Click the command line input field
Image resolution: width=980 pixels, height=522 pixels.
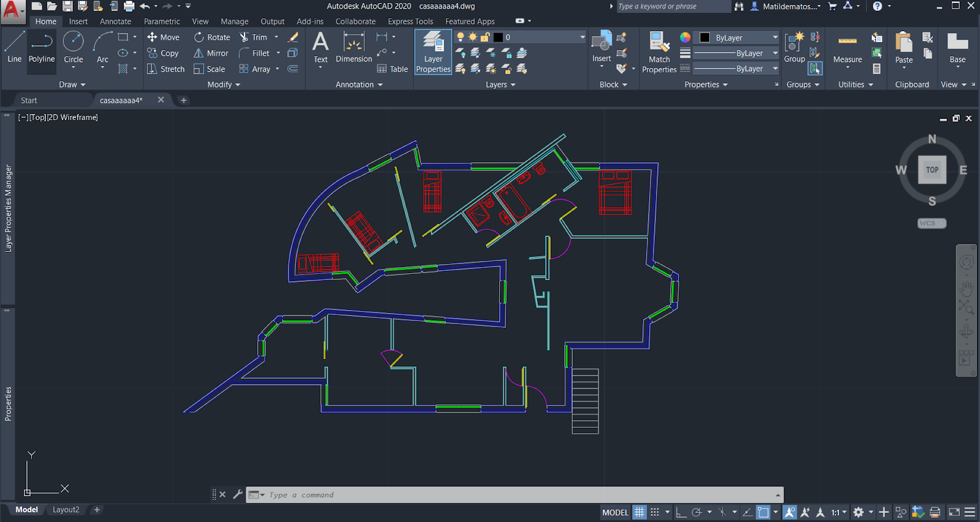tap(514, 495)
